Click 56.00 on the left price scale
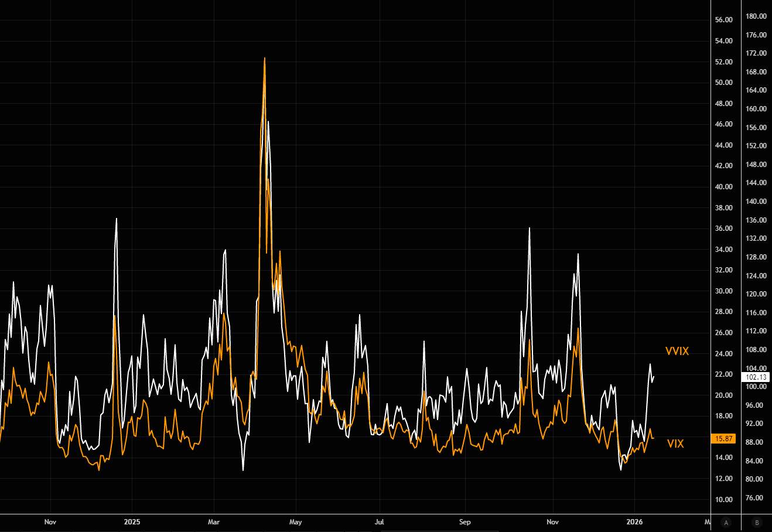Viewport: 772px width, 532px height. pos(724,20)
